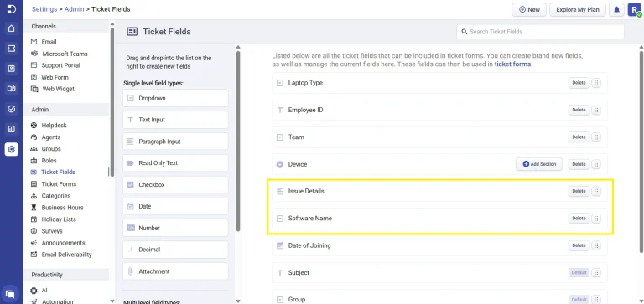Click the drag handle for Date of Joining
644x304 pixels.
(x=596, y=245)
